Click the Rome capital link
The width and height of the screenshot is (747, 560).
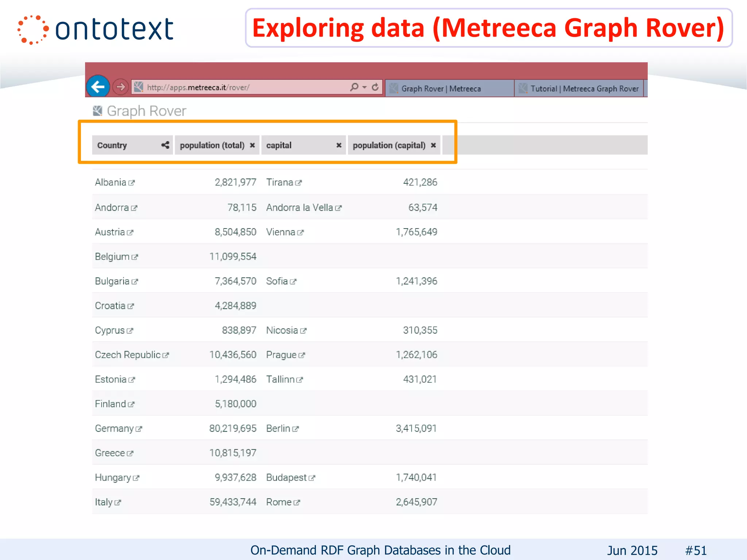[279, 502]
